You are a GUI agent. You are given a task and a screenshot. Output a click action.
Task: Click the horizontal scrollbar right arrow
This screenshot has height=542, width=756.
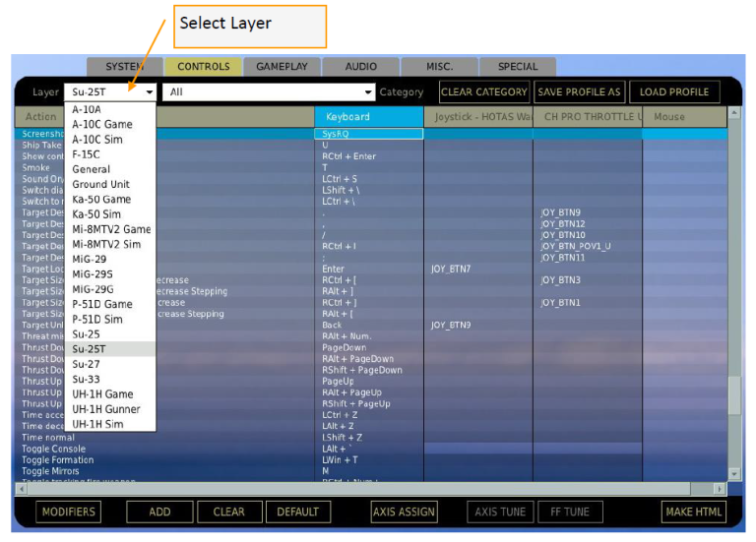(719, 488)
